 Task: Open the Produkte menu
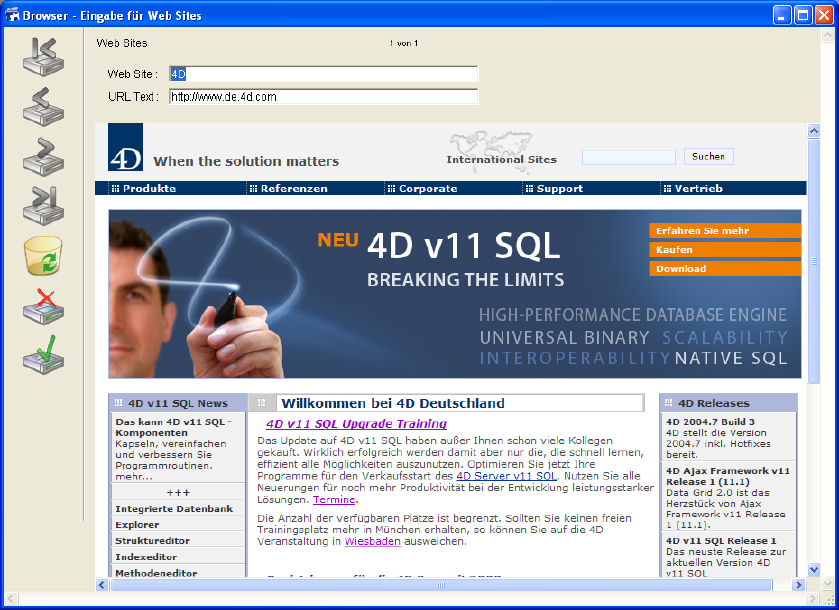click(149, 188)
